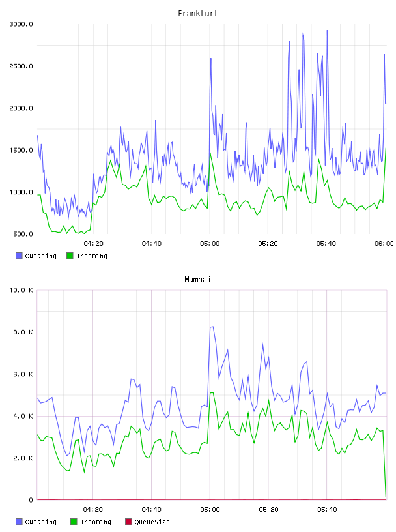396x532 pixels.
Task: Click the 2500.0 y-axis label on Frankfurt
Action: pyautogui.click(x=21, y=66)
